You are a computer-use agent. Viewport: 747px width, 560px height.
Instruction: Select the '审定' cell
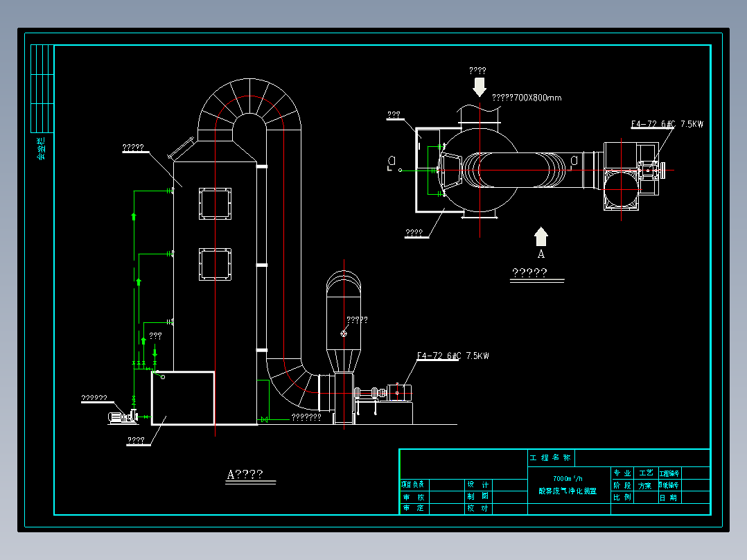[x=414, y=508]
